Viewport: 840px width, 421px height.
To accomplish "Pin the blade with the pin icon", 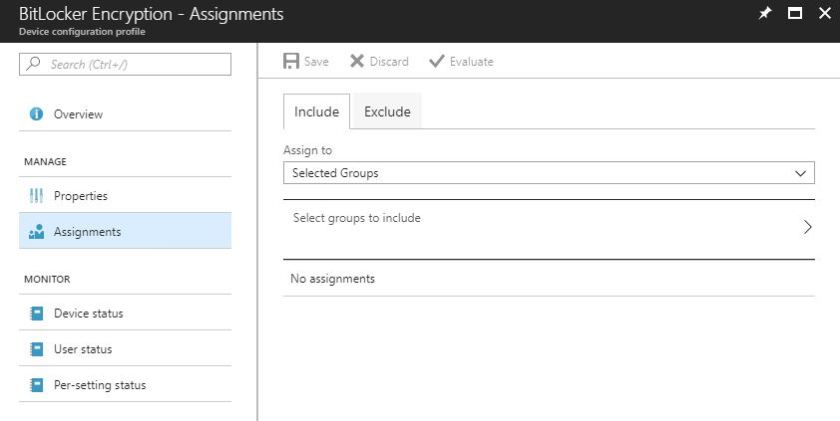I will [765, 13].
